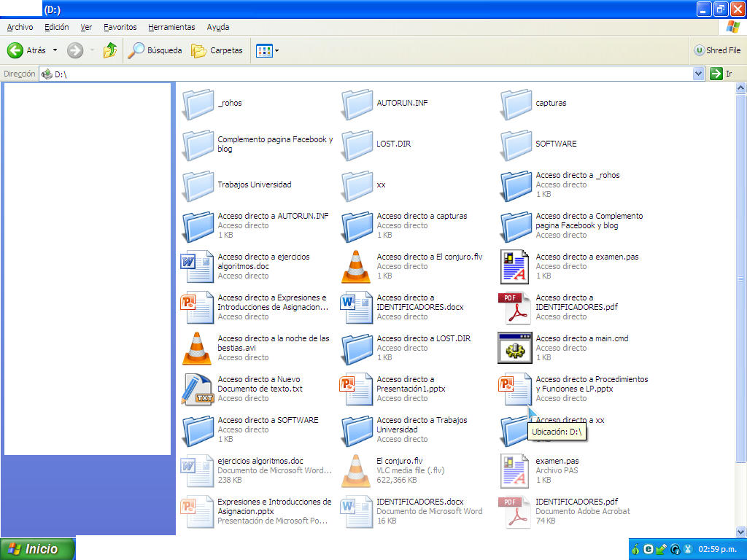
Task: Open the forward history dropdown arrow
Action: click(x=92, y=50)
